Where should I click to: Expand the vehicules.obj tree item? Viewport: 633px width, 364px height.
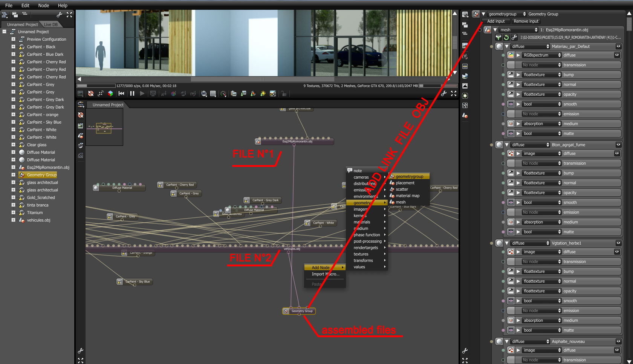[x=13, y=220]
